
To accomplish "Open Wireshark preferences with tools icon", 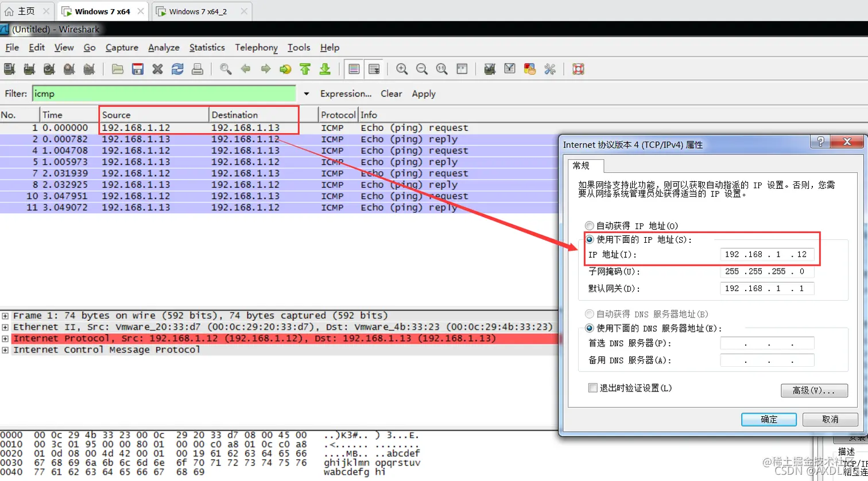I will tap(550, 69).
